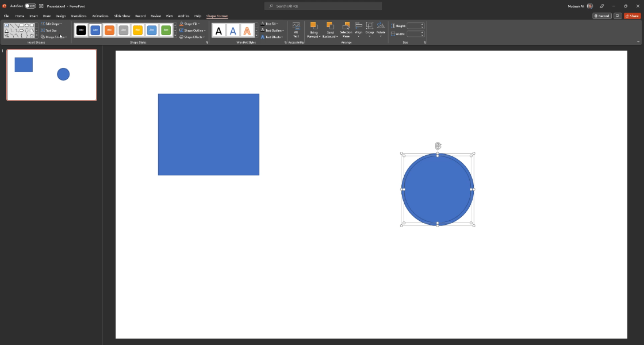644x345 pixels.
Task: Open the Mudassir Ali account profile
Action: pyautogui.click(x=580, y=6)
